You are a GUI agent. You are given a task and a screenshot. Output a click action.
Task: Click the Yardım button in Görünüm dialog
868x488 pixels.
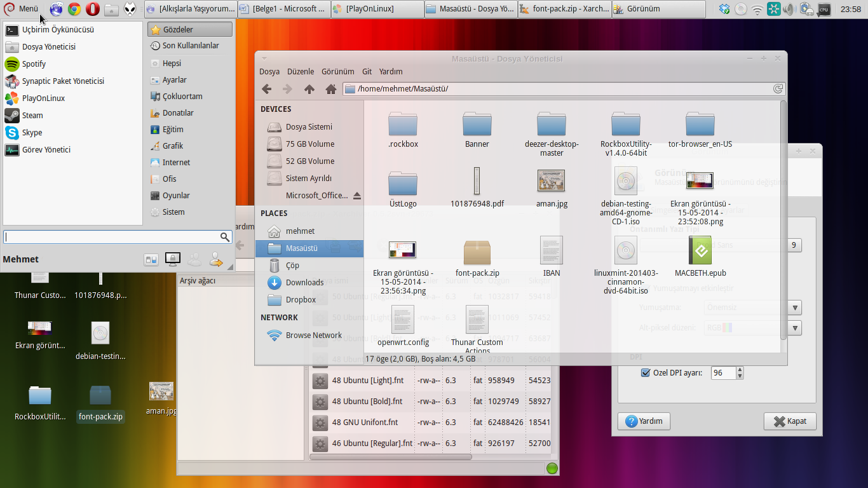(x=644, y=421)
